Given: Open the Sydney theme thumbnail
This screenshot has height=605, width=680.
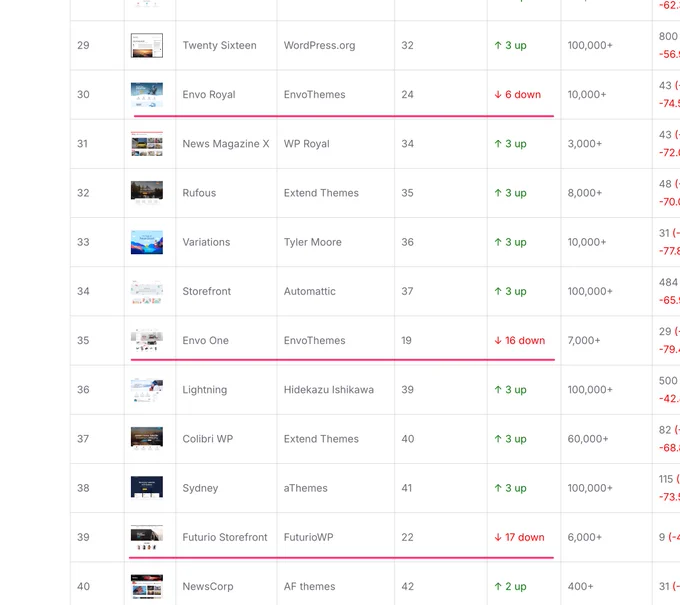Looking at the screenshot, I should tap(147, 488).
